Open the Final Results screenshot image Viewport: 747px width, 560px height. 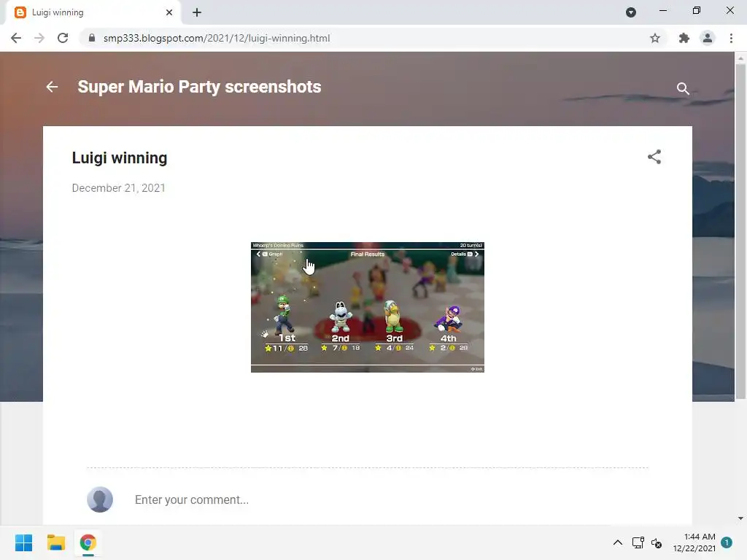pyautogui.click(x=368, y=307)
